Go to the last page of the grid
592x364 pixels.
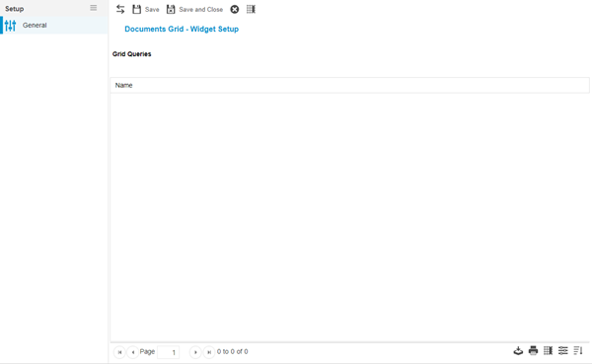coord(209,352)
